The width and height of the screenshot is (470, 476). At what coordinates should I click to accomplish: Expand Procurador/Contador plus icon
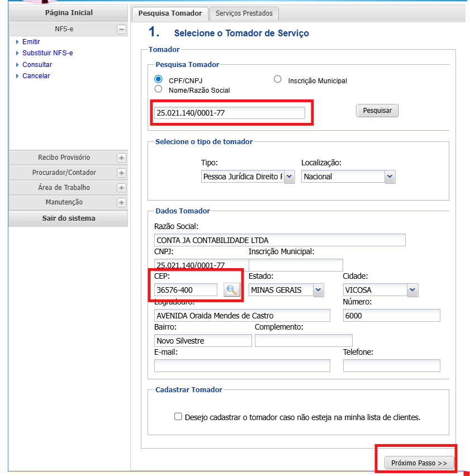(121, 173)
